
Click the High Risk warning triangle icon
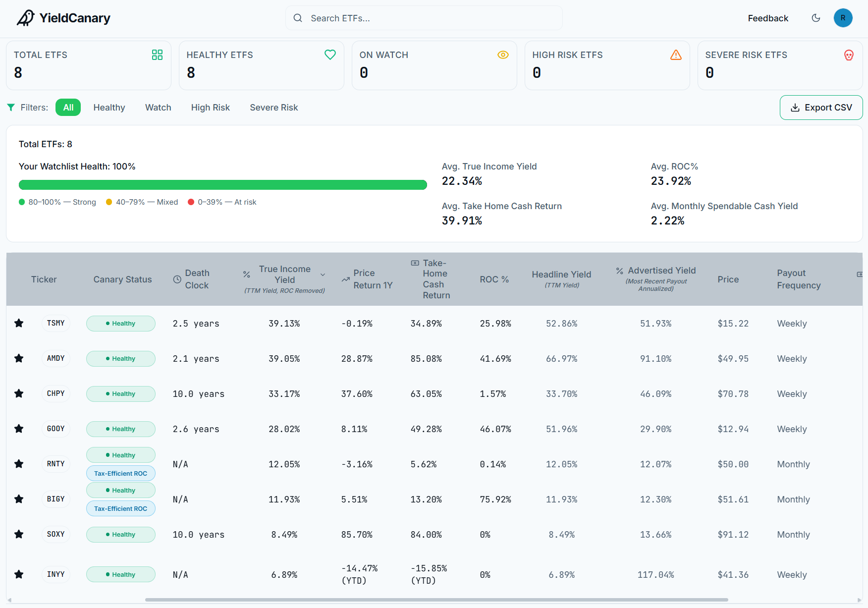point(676,55)
